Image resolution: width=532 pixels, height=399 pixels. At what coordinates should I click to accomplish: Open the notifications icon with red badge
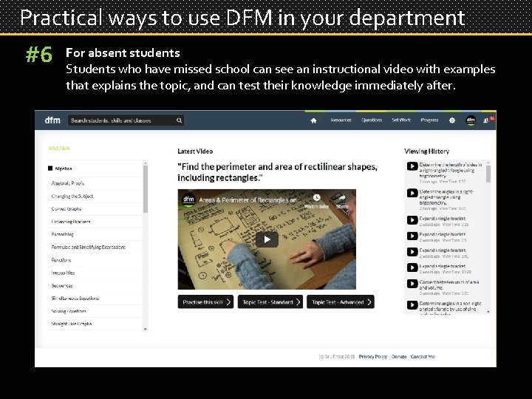487,120
